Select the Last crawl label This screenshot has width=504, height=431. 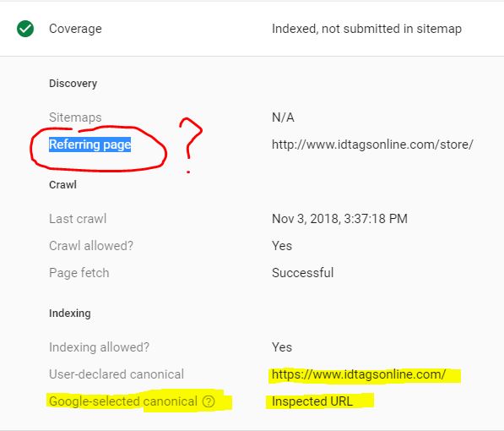(x=78, y=219)
